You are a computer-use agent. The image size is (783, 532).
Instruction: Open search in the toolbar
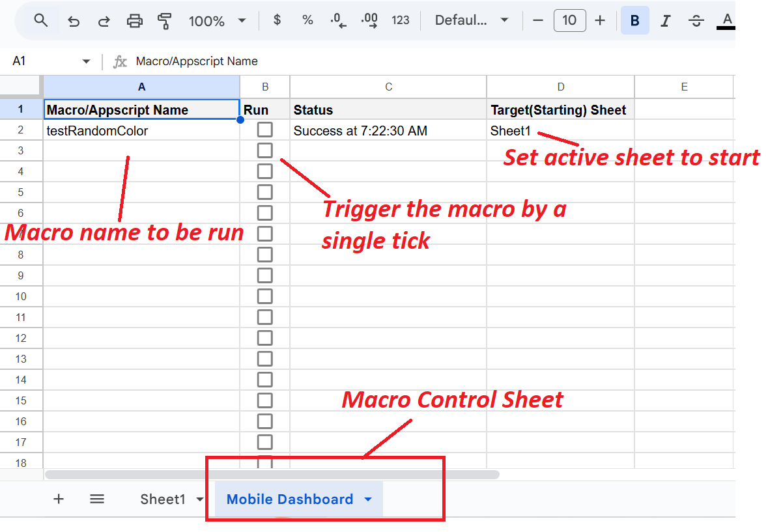point(41,20)
